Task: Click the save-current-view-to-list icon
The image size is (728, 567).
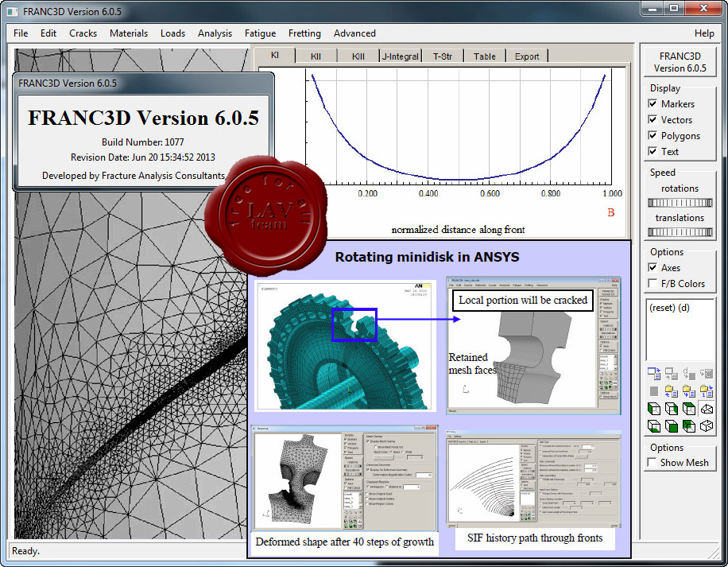Action: point(654,374)
